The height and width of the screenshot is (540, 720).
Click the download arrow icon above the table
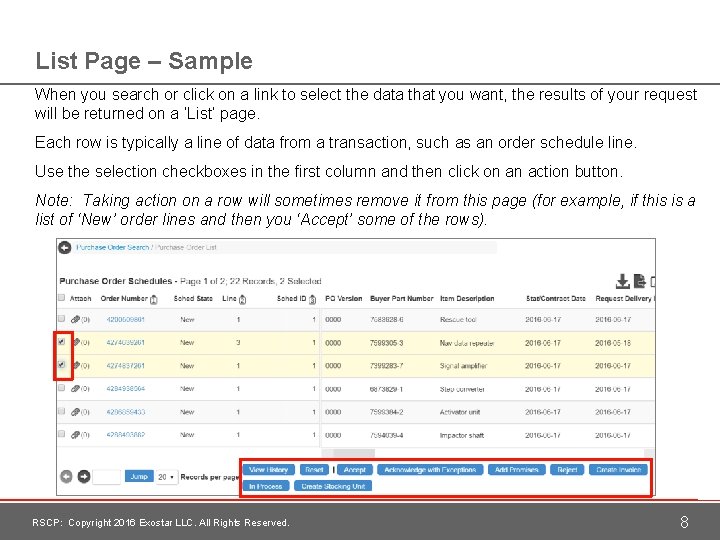tap(622, 281)
